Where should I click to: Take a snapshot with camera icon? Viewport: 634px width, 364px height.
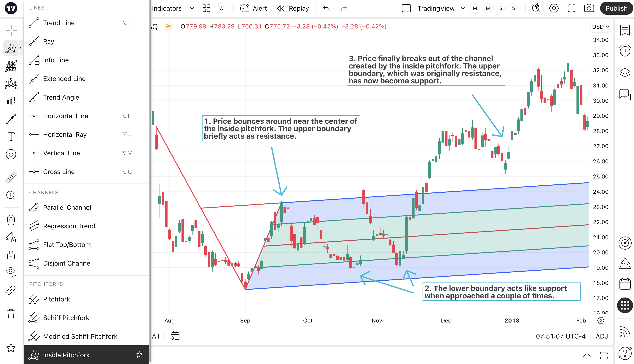pyautogui.click(x=589, y=8)
